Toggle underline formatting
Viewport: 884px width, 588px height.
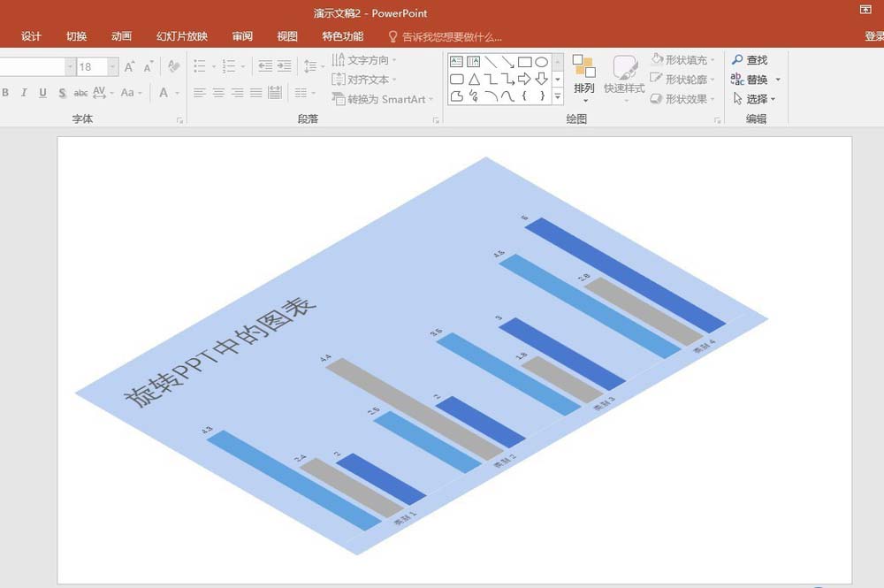tap(42, 93)
